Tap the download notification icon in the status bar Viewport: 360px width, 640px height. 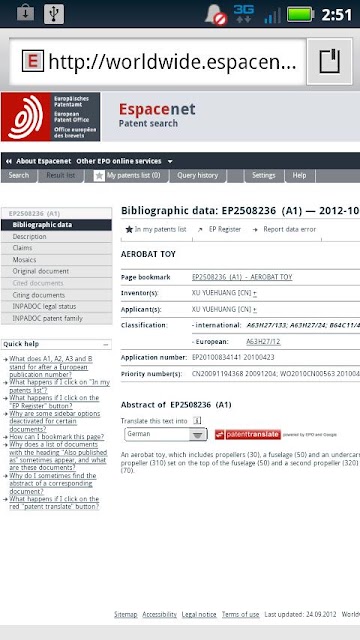point(25,13)
